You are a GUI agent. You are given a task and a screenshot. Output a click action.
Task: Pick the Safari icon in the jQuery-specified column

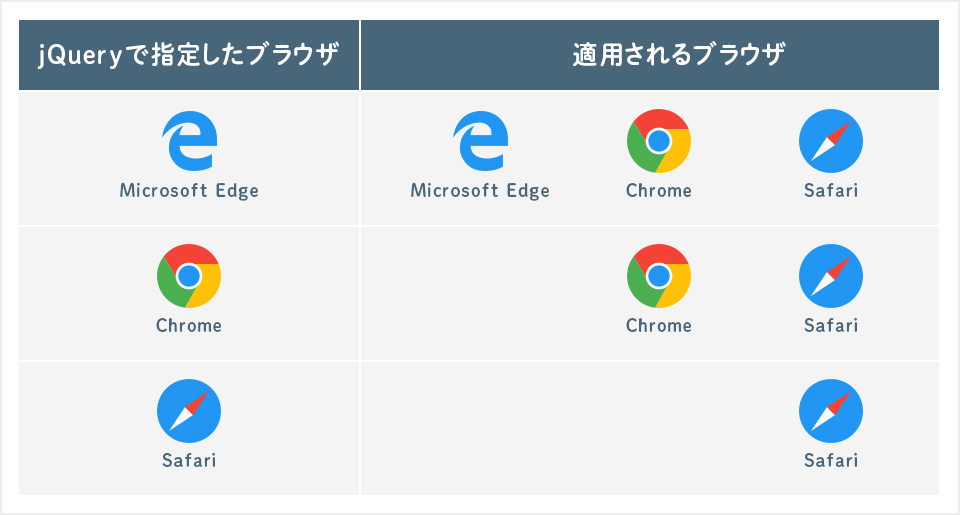point(189,411)
